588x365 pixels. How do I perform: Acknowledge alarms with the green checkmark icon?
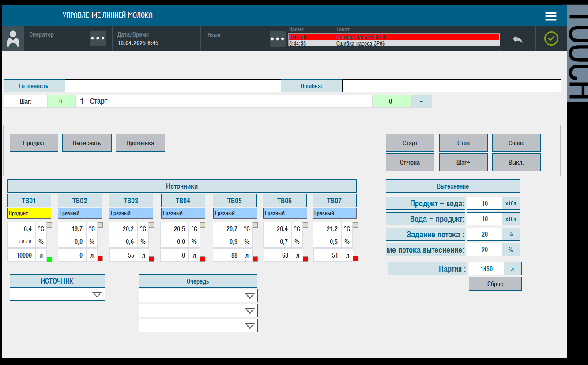tap(550, 38)
